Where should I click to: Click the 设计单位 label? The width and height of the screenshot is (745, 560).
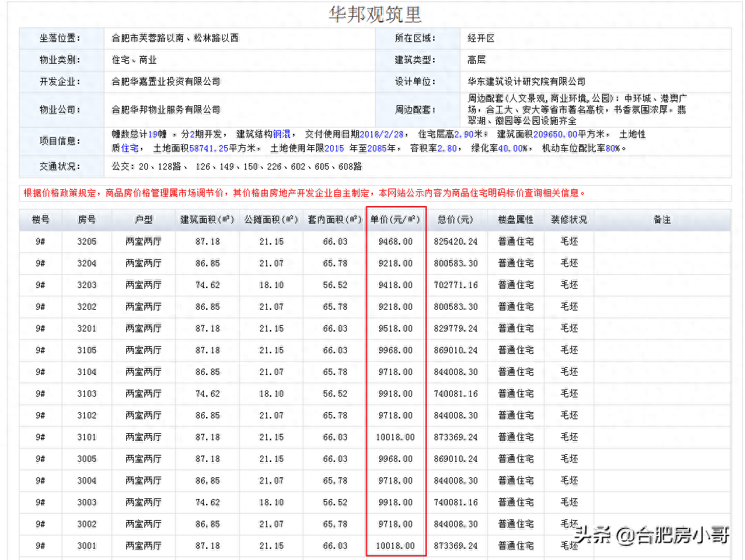coord(416,82)
